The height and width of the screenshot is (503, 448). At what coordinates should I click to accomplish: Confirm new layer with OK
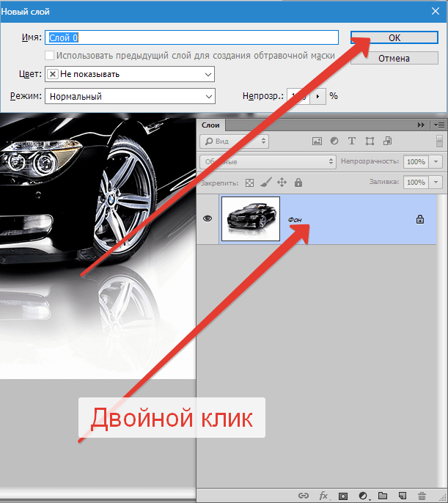394,38
